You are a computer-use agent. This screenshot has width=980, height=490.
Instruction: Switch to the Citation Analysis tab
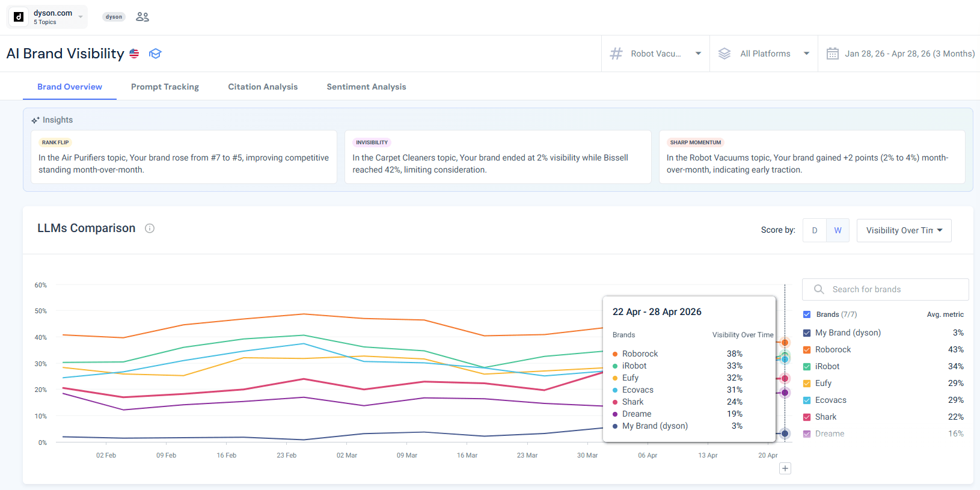263,87
